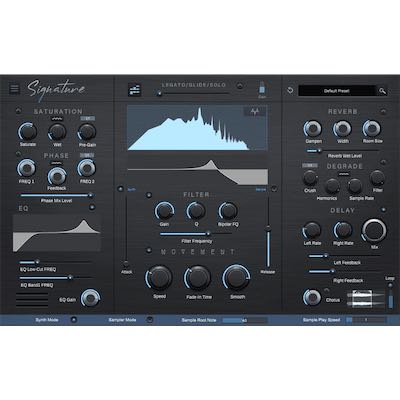Open the mixer settings sliders icon
The image size is (400, 400).
pos(135,90)
